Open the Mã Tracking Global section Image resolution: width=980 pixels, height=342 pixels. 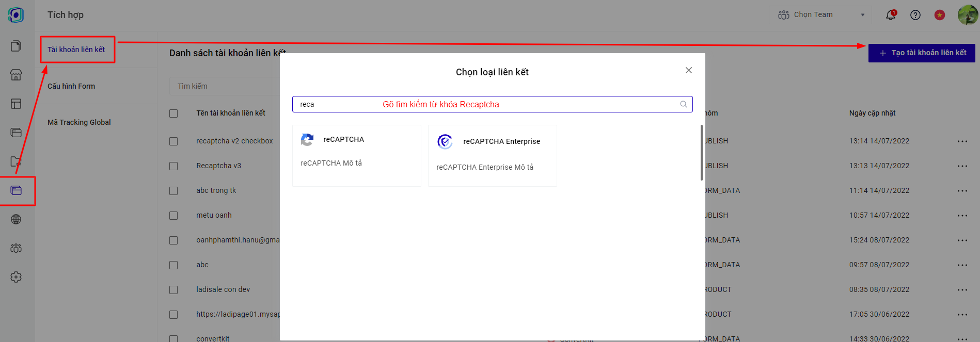pyautogui.click(x=79, y=122)
